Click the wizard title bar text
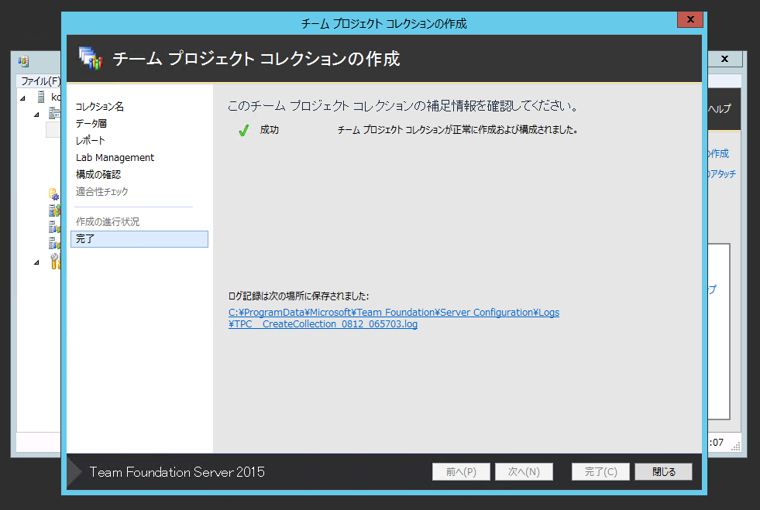The height and width of the screenshot is (510, 760). click(384, 23)
